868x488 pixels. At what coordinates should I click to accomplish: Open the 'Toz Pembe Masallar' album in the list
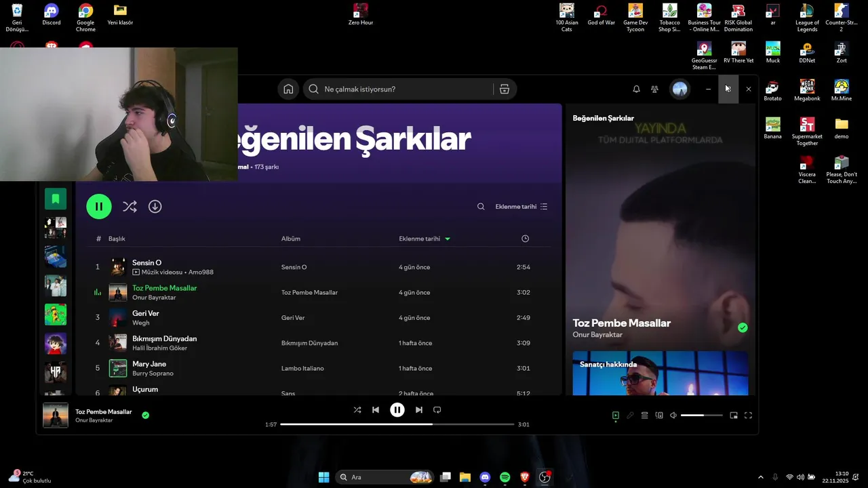point(309,293)
